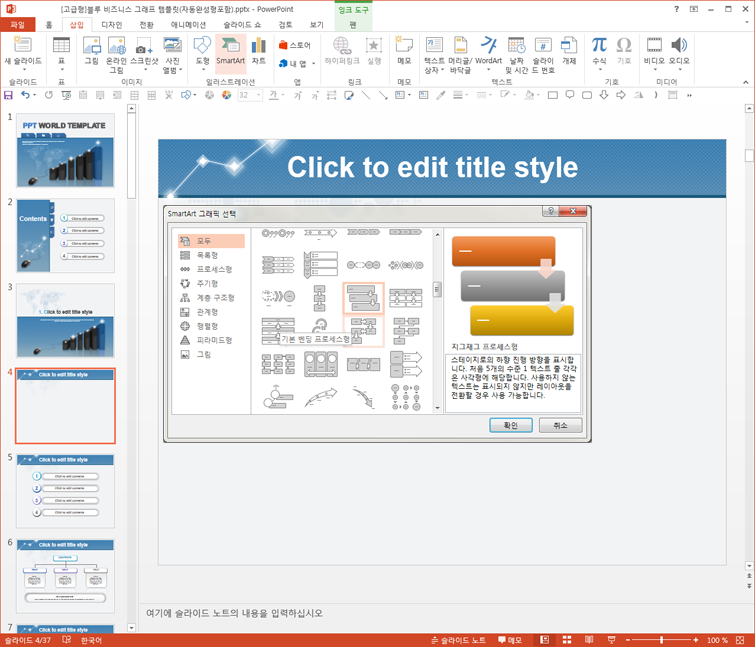Click the Picture (그림) insert icon
755x647 pixels.
[x=91, y=45]
